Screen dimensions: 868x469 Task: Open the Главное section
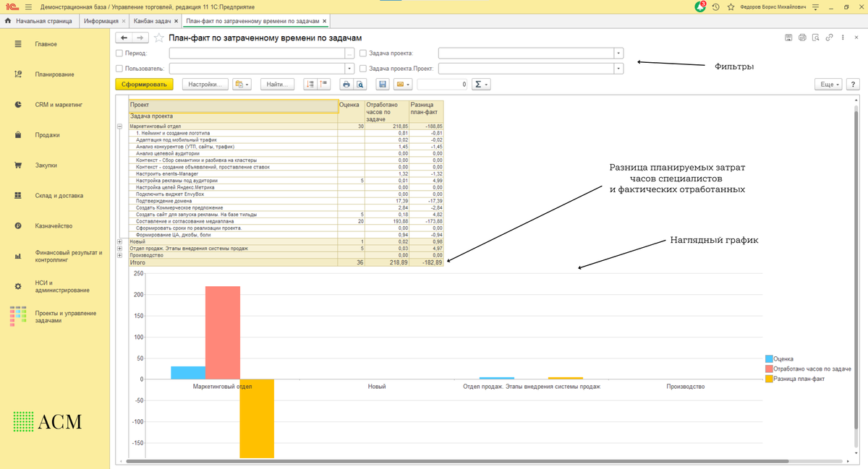[46, 44]
